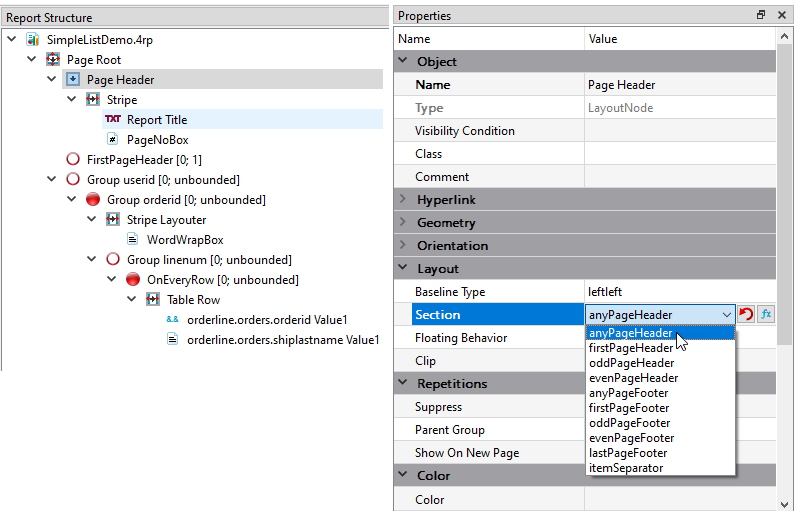
Task: Select the Show On New Page property
Action: (x=489, y=453)
